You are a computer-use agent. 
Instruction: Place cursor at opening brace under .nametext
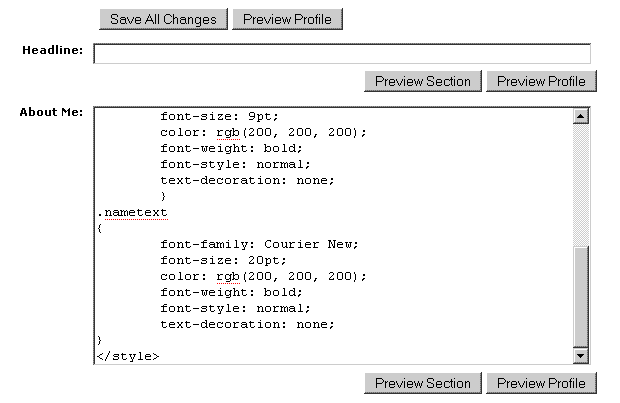tap(100, 228)
